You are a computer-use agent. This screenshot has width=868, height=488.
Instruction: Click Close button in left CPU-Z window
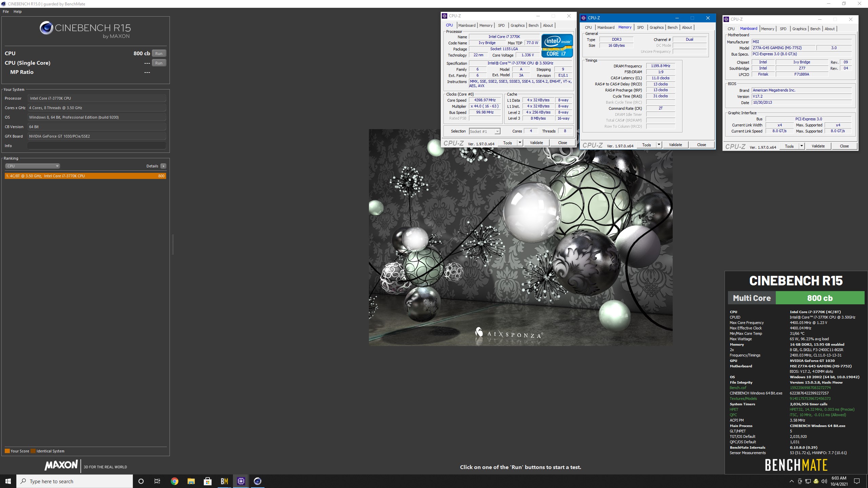[563, 143]
